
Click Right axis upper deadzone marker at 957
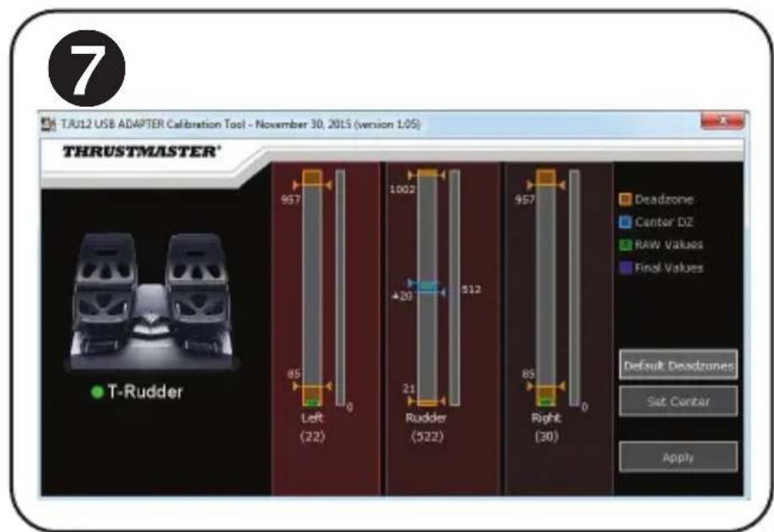[x=546, y=185]
